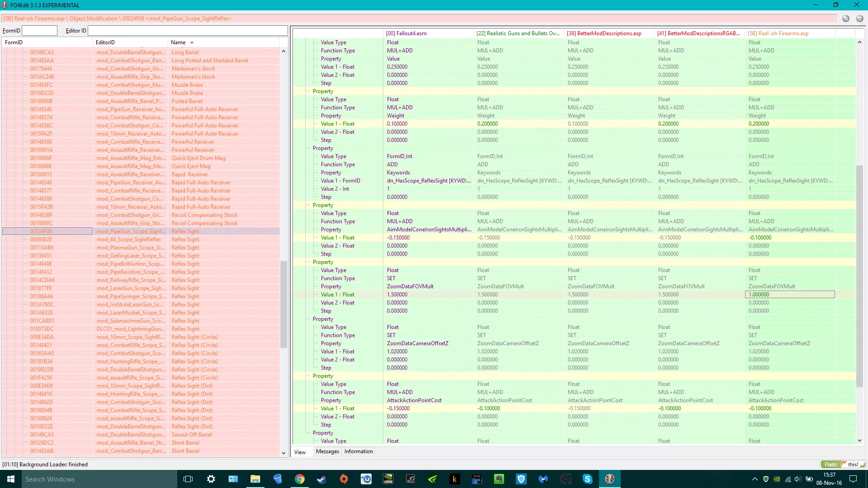868x488 pixels.
Task: Click the EditorID column header
Action: click(x=130, y=42)
